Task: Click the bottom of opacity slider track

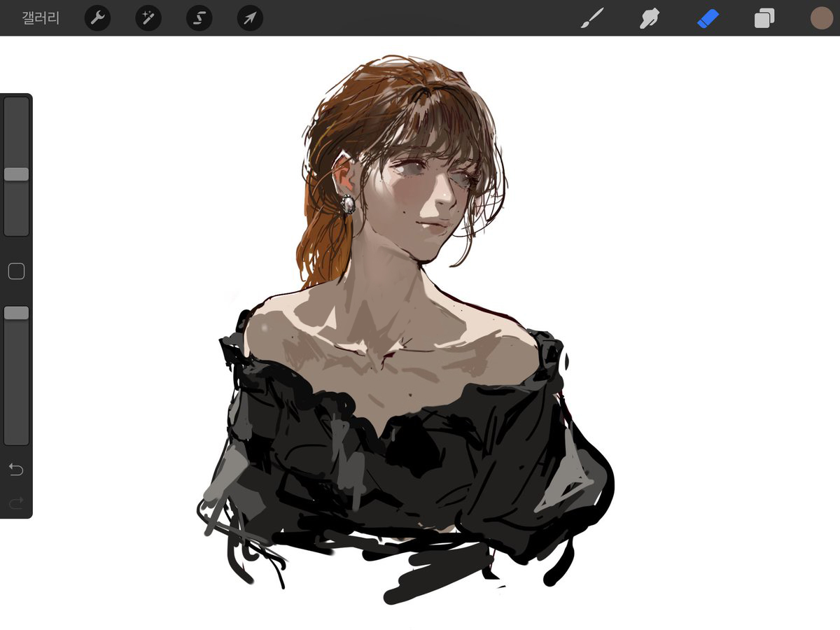Action: pyautogui.click(x=16, y=437)
